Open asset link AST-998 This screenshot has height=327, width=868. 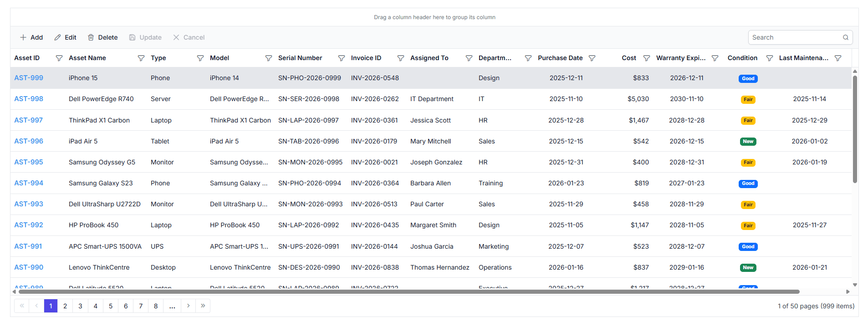pos(29,99)
